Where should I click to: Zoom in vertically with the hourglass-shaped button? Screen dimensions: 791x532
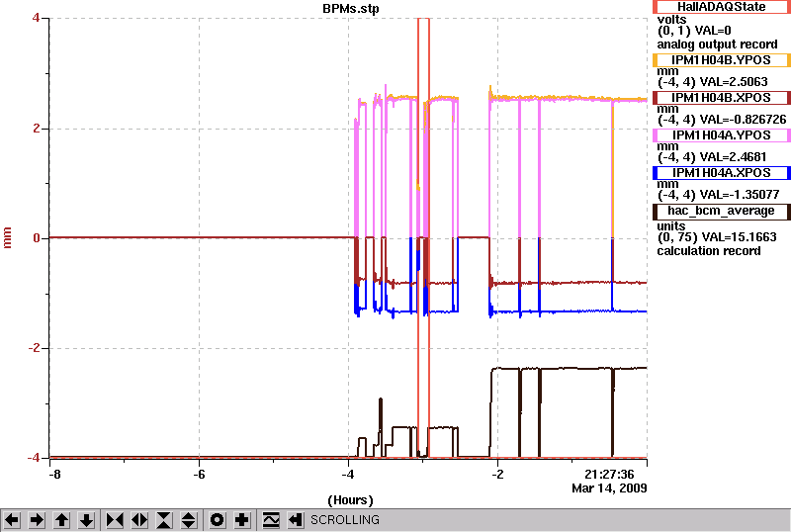click(x=164, y=520)
